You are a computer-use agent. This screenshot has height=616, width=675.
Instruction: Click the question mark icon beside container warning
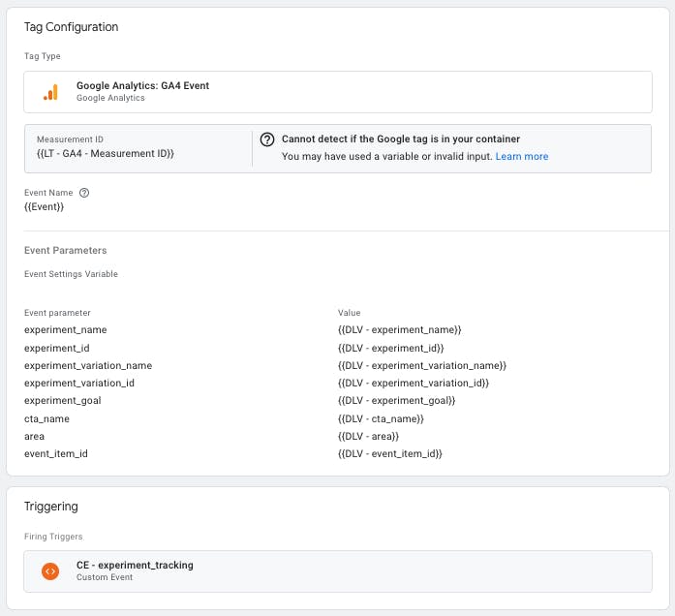(267, 139)
